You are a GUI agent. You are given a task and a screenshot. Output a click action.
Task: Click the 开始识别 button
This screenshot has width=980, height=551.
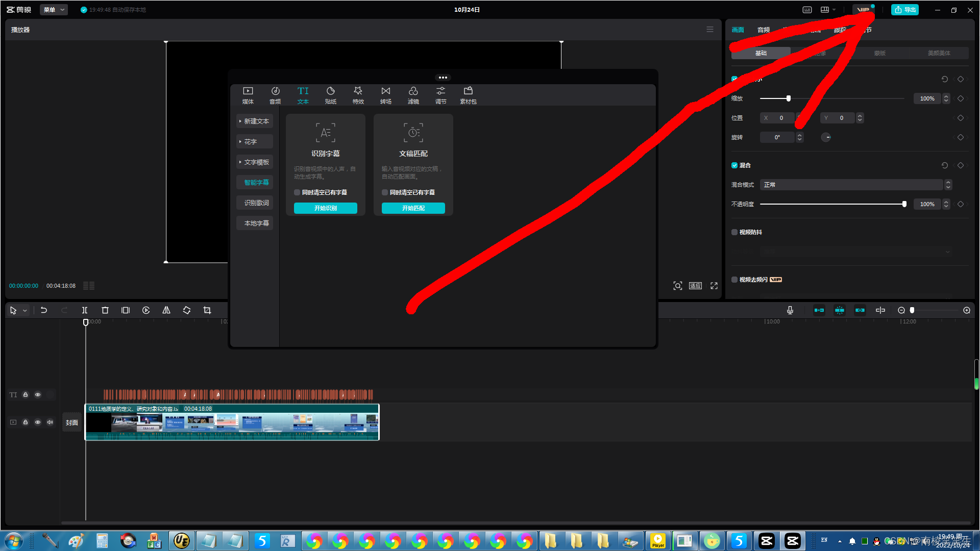pyautogui.click(x=325, y=208)
